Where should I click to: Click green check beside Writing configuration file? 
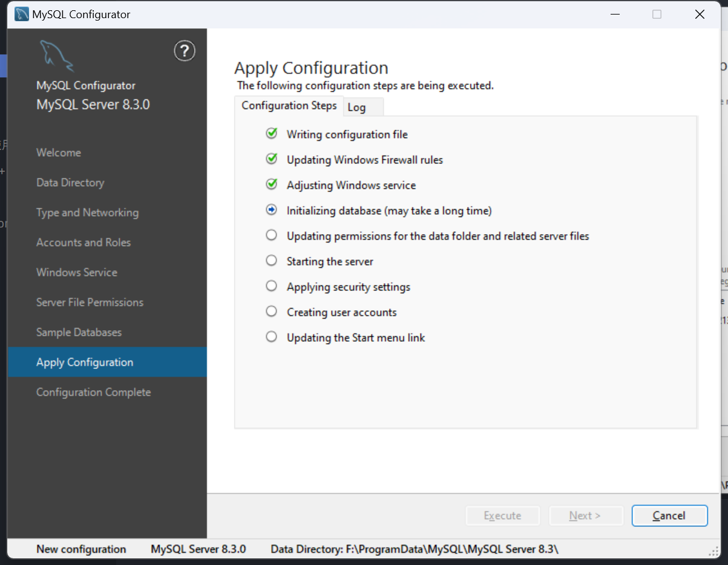272,134
